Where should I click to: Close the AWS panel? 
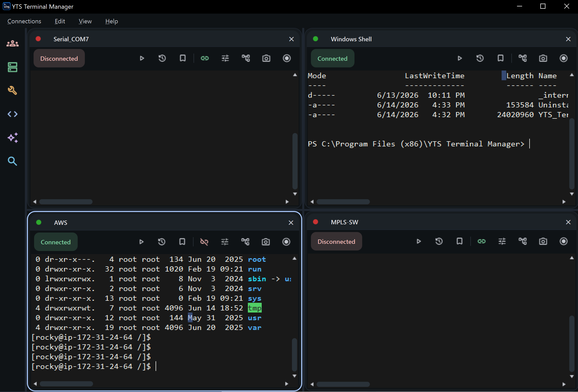(x=291, y=223)
